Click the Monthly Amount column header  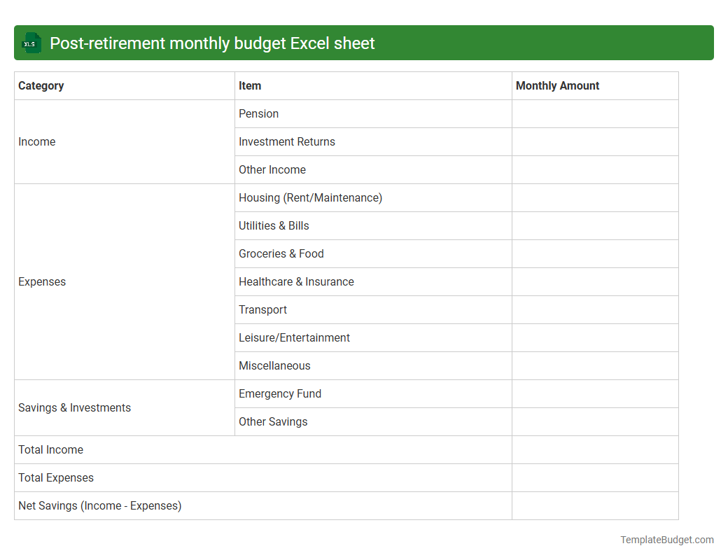pos(557,85)
